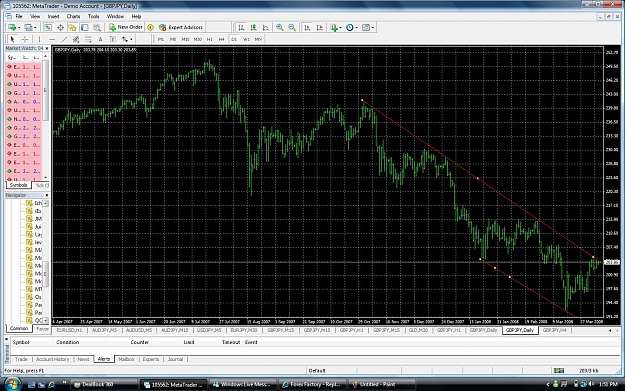Toggle the Expert Advisors button

[181, 28]
